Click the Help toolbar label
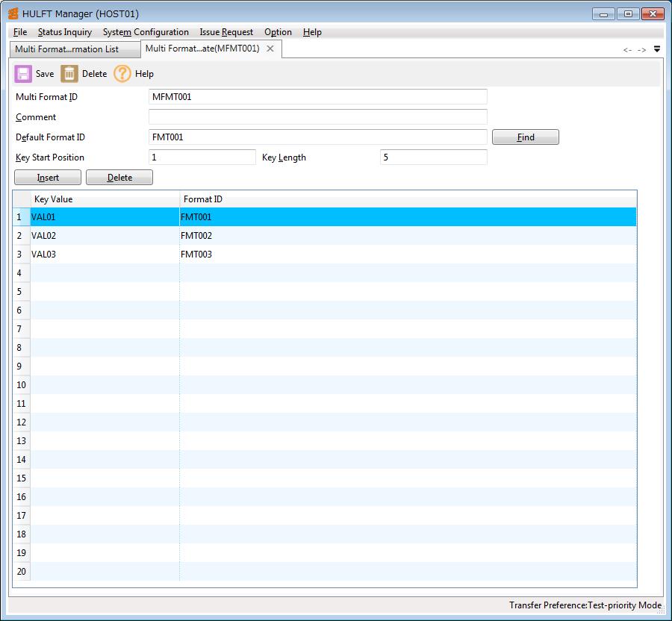The image size is (672, 621). pos(144,74)
